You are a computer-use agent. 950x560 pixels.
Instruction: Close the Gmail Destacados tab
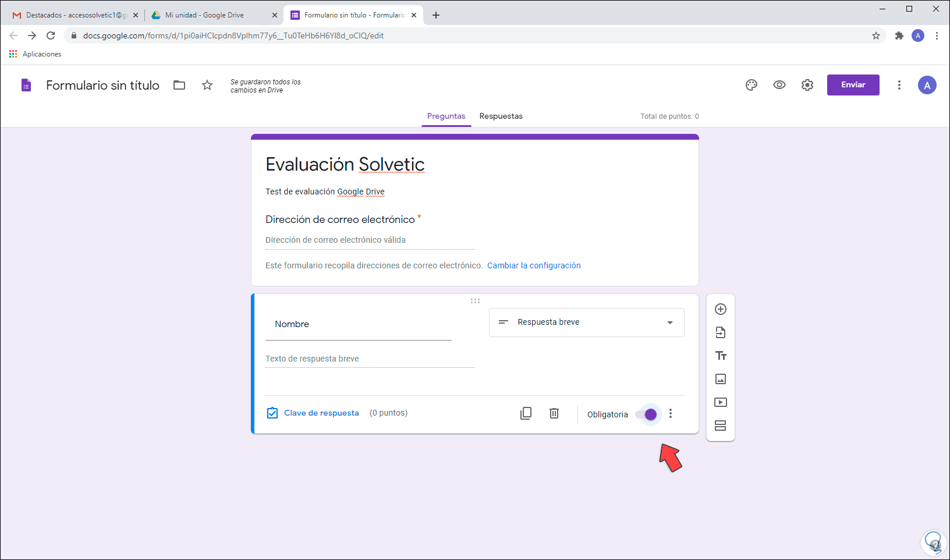coord(136,15)
